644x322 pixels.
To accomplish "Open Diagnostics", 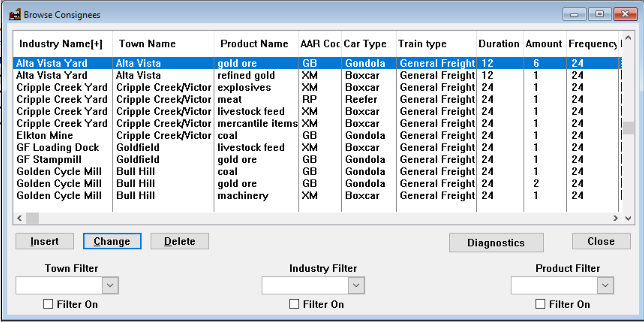I will 496,243.
